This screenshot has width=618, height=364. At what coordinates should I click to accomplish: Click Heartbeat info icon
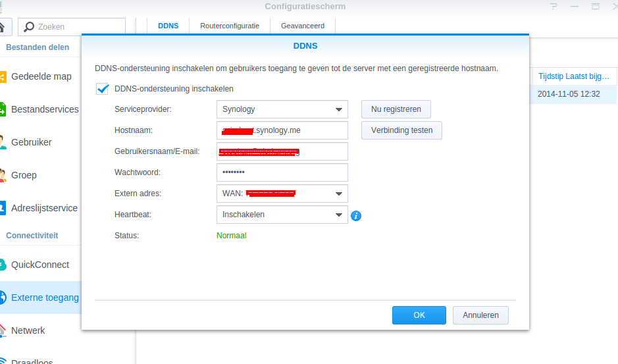point(356,216)
